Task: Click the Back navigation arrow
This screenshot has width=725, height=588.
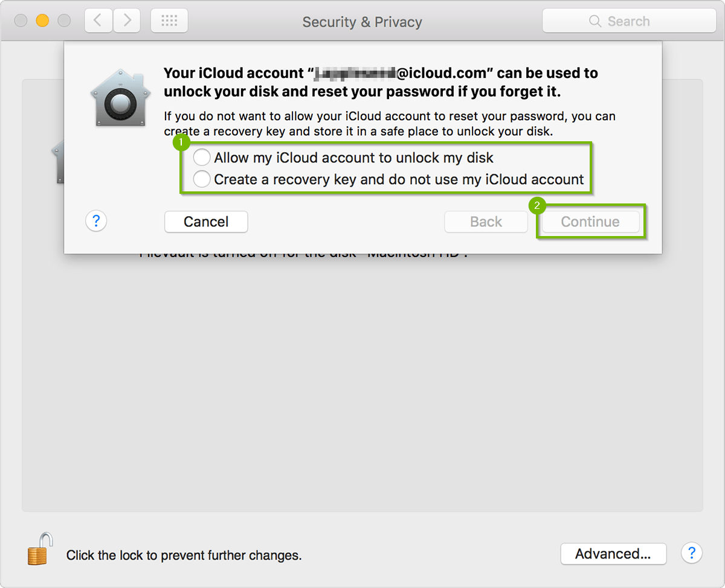Action: (98, 20)
